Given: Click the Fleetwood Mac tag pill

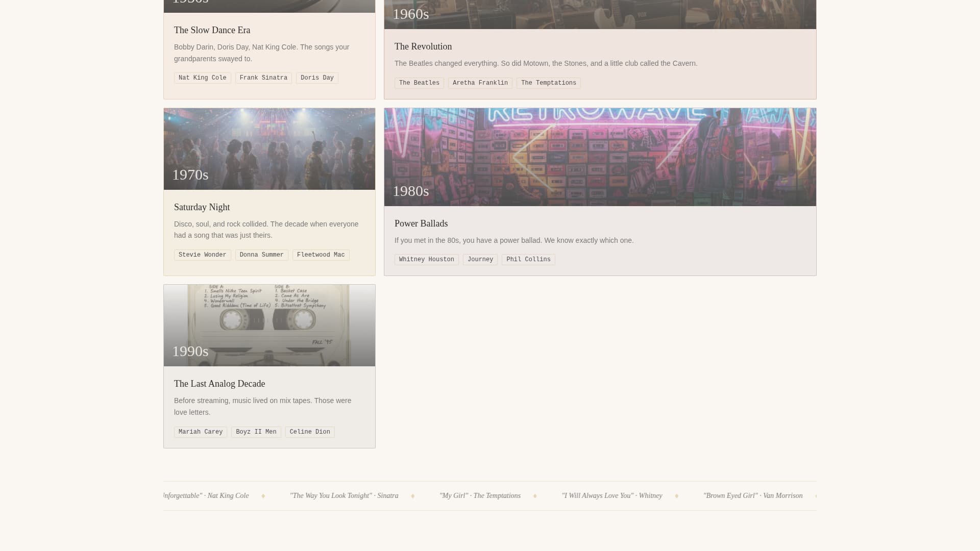Looking at the screenshot, I should 321,255.
